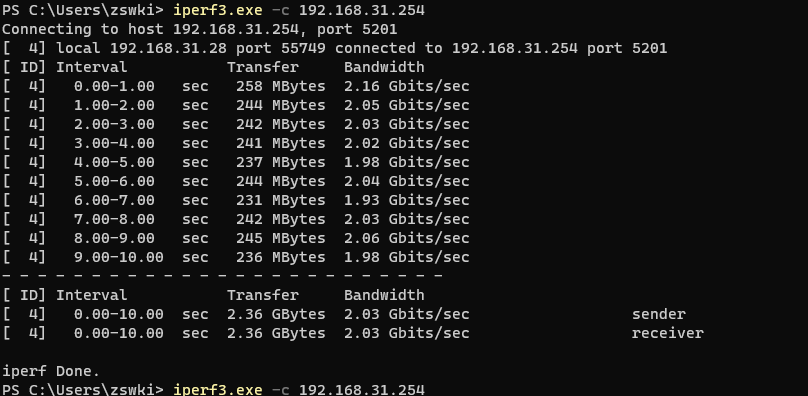The image size is (808, 396).
Task: Click the 2.16 Gbits/sec bandwidth value
Action: pos(407,86)
